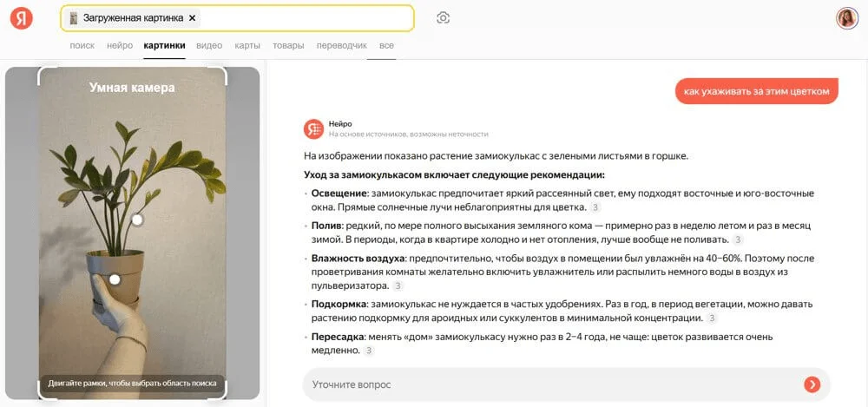868x407 pixels.
Task: Open camera image search icon
Action: [x=443, y=18]
